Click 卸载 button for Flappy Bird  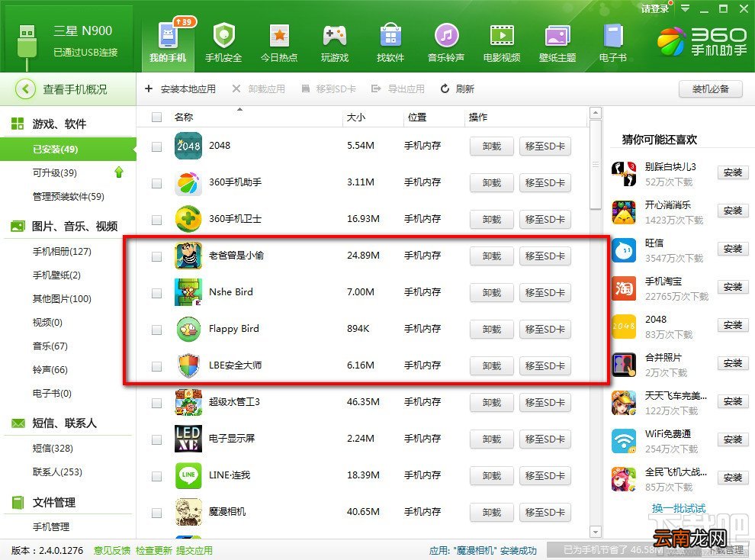[492, 330]
